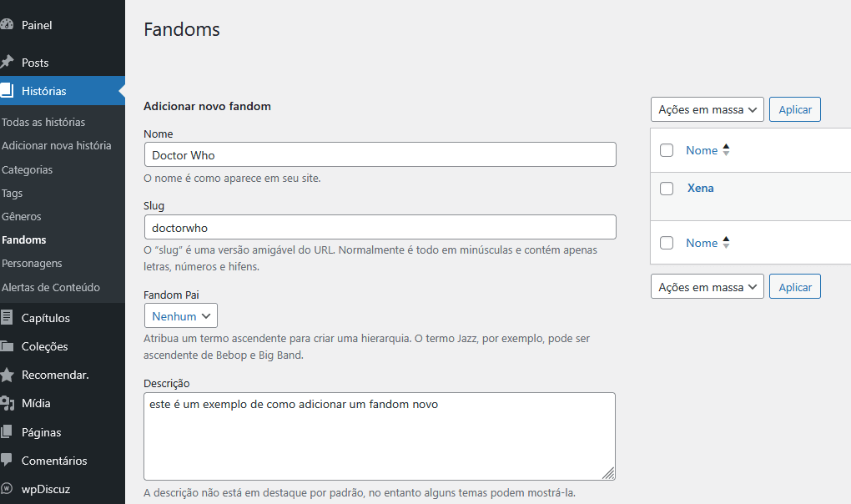Screen dimensions: 851x504
Task: Open Capítulos via its document icon
Action: coord(7,317)
